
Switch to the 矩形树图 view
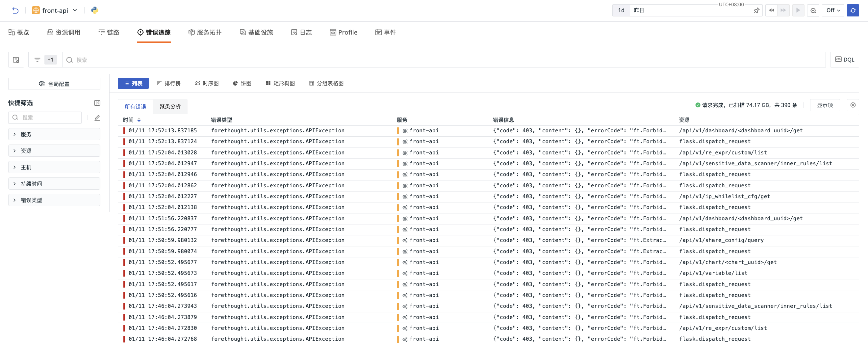tap(280, 83)
